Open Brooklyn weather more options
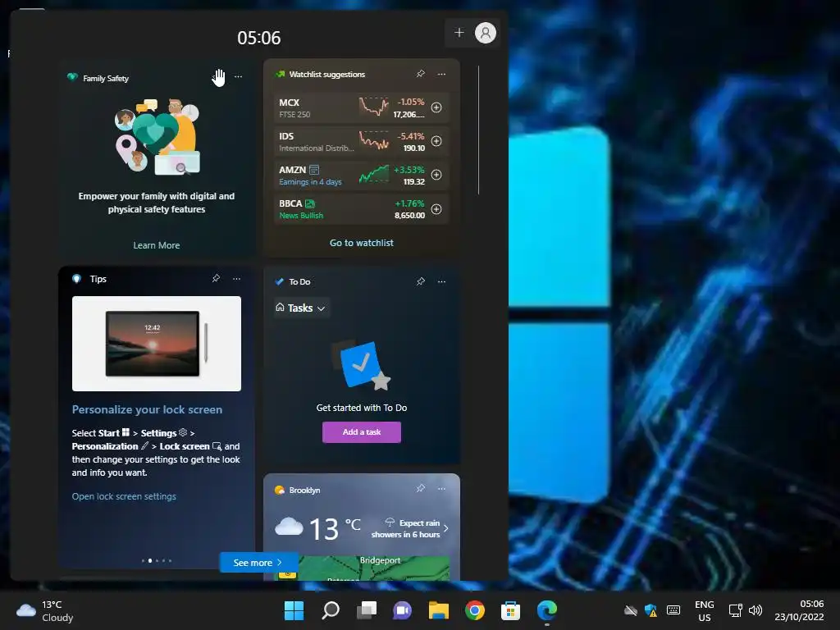840x630 pixels. 441,489
